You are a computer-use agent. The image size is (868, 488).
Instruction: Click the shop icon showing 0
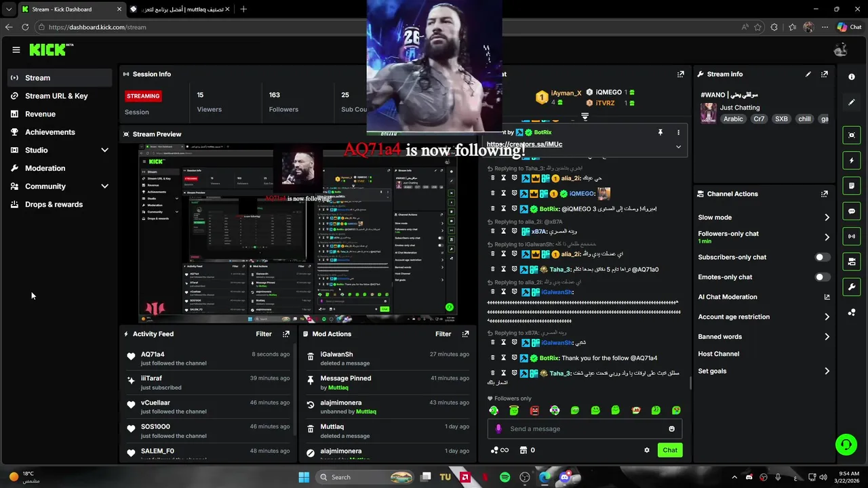pyautogui.click(x=527, y=450)
